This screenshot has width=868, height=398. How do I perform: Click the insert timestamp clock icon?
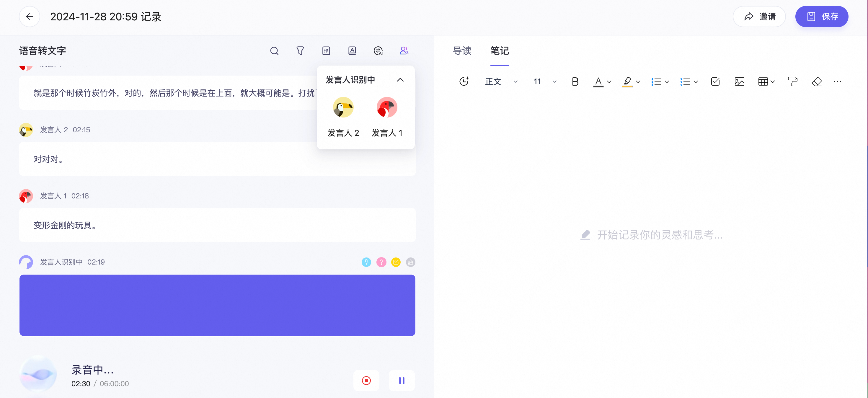click(x=464, y=81)
